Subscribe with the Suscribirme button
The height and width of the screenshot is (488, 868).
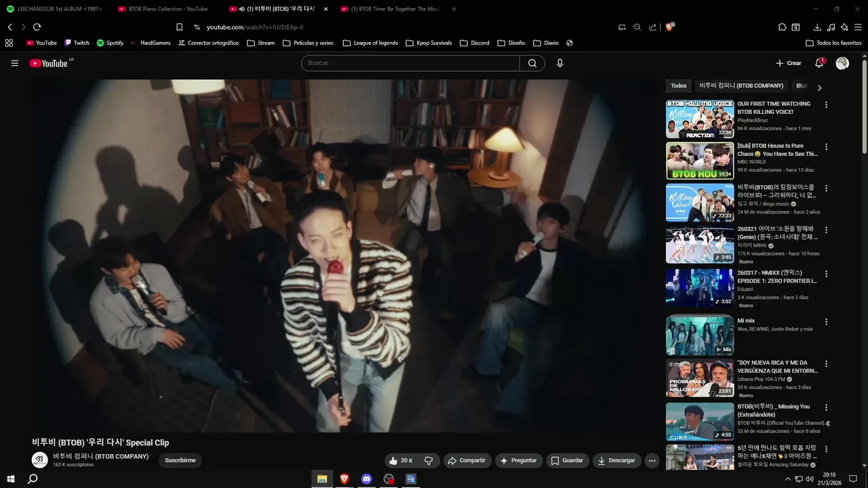click(x=180, y=461)
